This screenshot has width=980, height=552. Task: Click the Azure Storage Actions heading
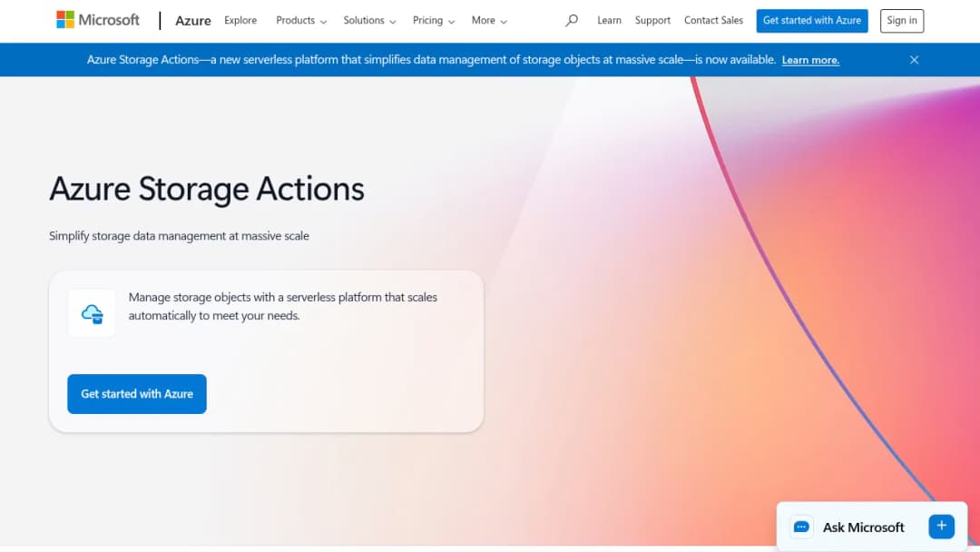point(207,189)
